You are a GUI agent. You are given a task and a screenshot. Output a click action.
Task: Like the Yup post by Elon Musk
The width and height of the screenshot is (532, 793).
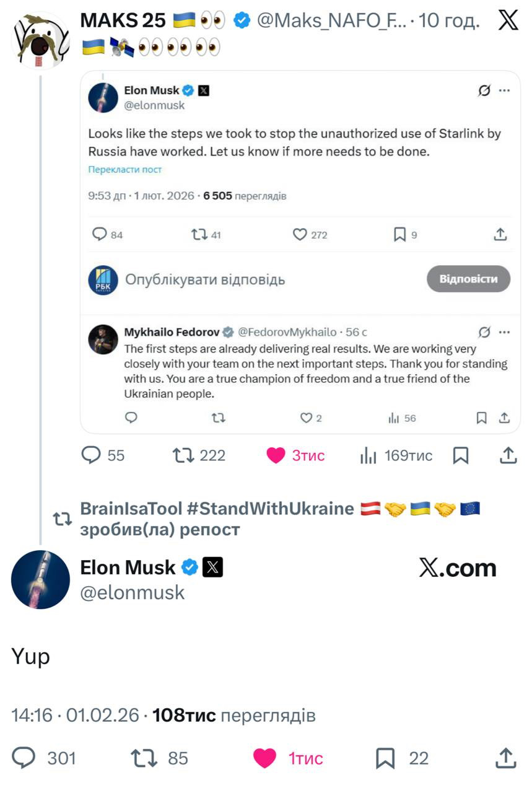point(265,758)
